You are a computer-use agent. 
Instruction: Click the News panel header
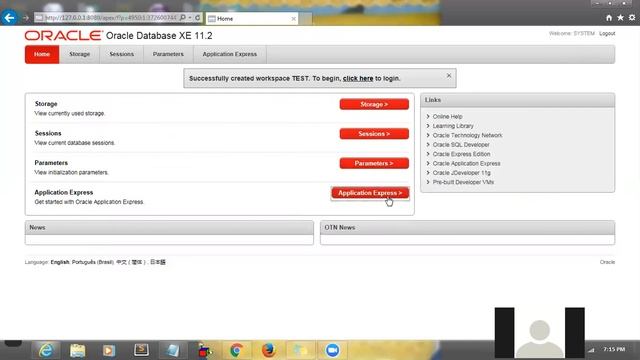169,227
